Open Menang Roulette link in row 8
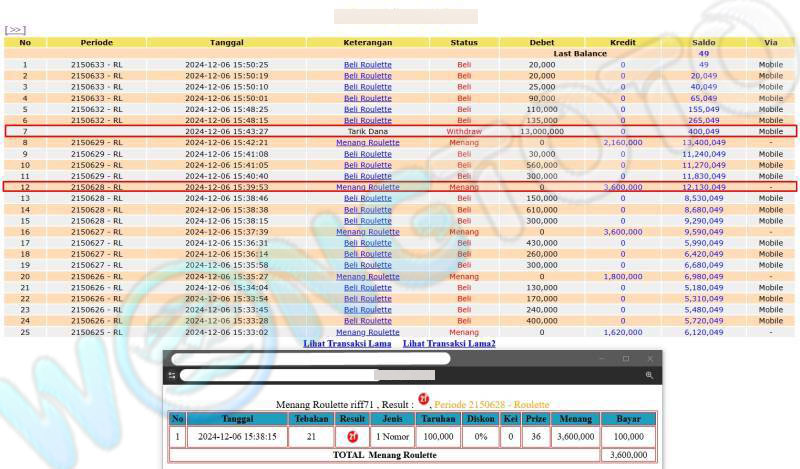The width and height of the screenshot is (800, 469). (367, 142)
